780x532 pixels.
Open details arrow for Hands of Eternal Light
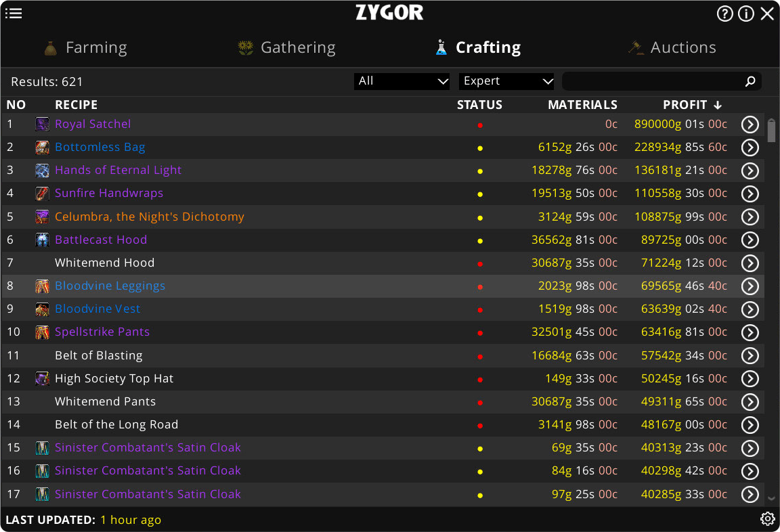[x=750, y=171]
